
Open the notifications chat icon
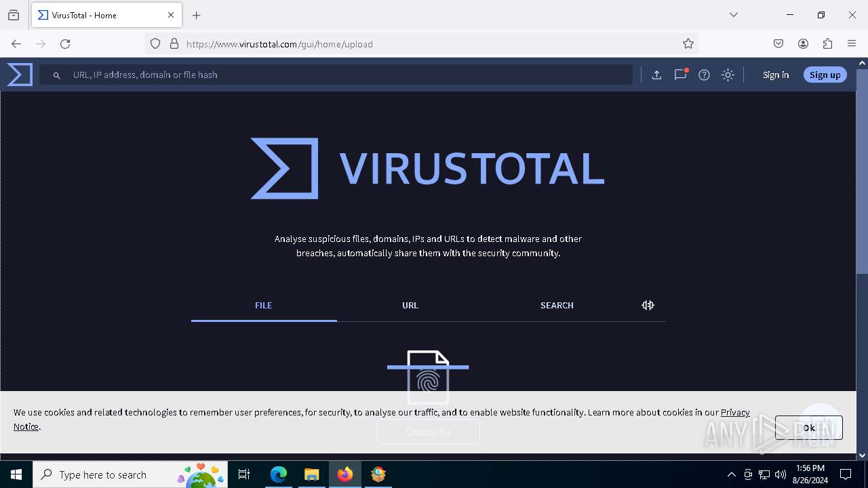[x=680, y=75]
